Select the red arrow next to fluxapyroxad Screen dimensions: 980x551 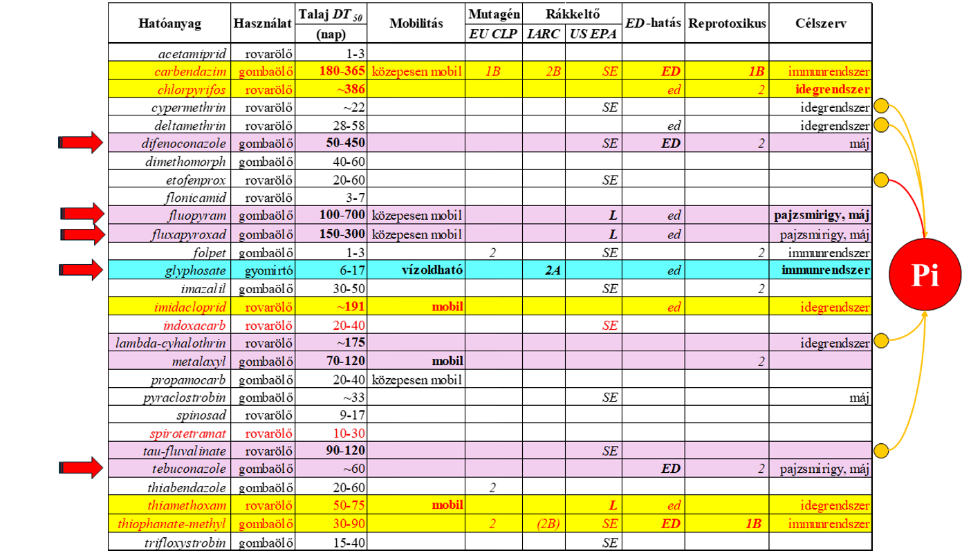click(x=80, y=234)
